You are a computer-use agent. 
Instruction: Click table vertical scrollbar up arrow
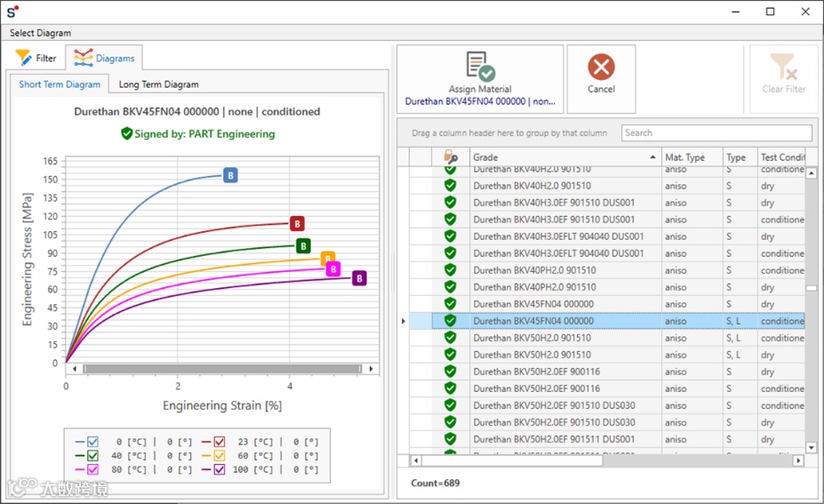(x=812, y=173)
